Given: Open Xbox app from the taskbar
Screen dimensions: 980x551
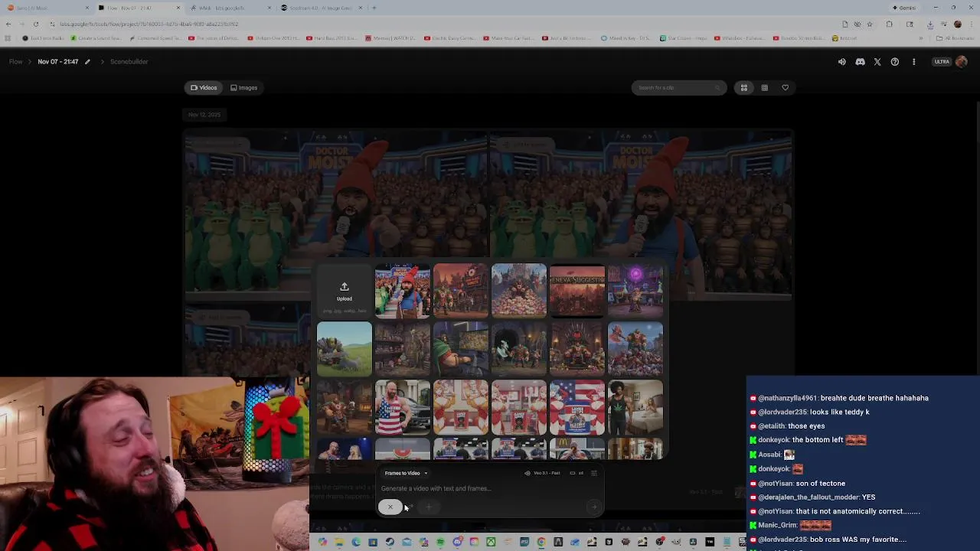Looking at the screenshot, I should (491, 543).
